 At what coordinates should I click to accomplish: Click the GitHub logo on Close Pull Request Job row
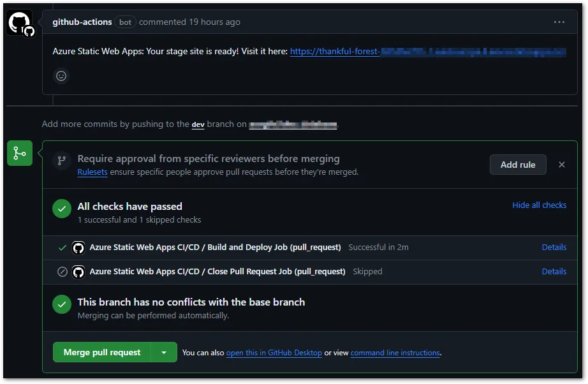pyautogui.click(x=78, y=272)
